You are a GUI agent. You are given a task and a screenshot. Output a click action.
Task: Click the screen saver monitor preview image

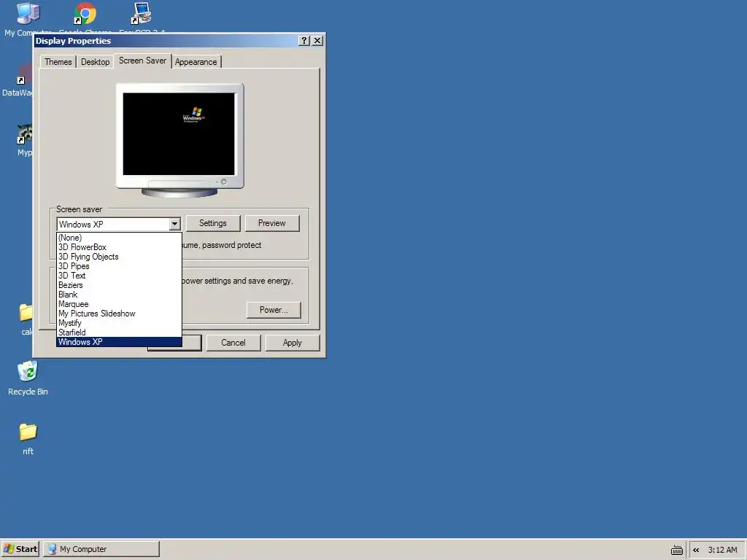pyautogui.click(x=180, y=141)
